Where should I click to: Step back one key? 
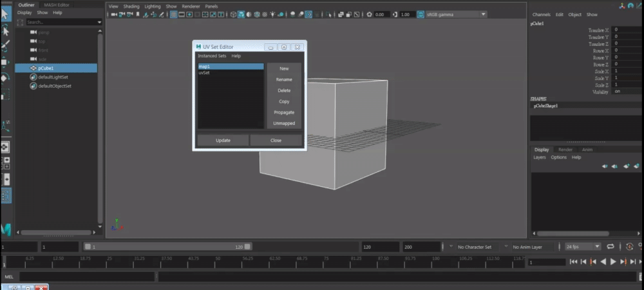click(x=592, y=262)
